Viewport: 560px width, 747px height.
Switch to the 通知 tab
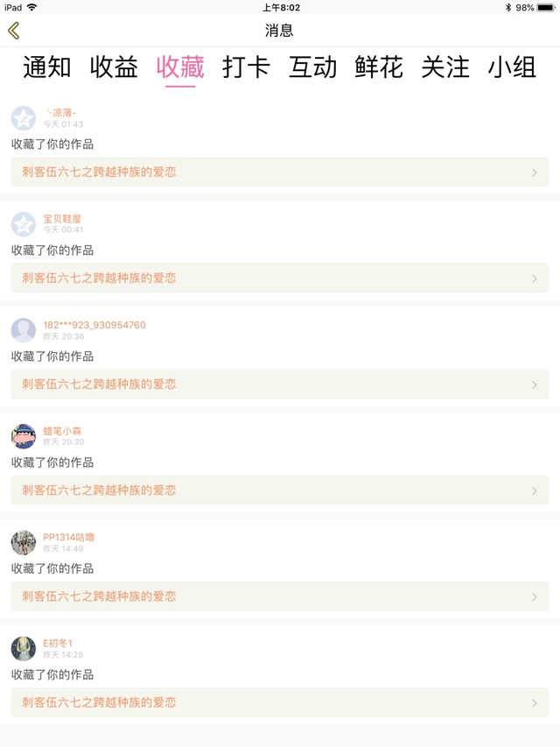click(x=47, y=67)
